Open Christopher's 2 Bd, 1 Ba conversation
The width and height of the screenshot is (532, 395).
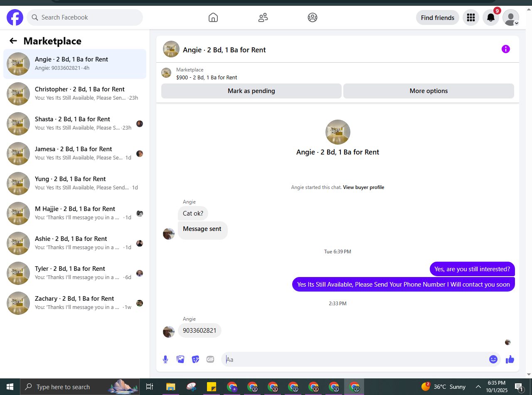point(75,94)
